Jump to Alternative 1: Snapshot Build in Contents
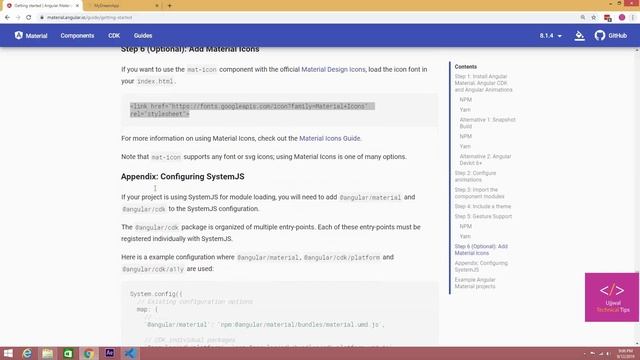The image size is (640, 360). click(x=487, y=123)
